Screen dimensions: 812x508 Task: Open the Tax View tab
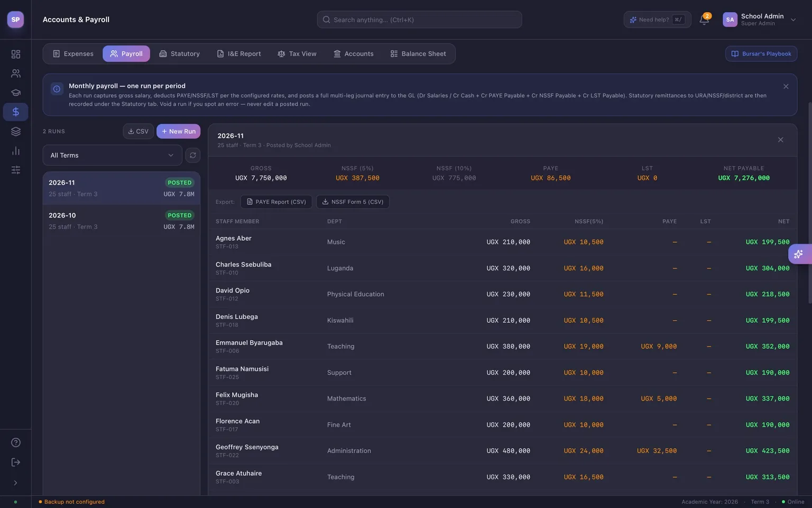click(297, 53)
